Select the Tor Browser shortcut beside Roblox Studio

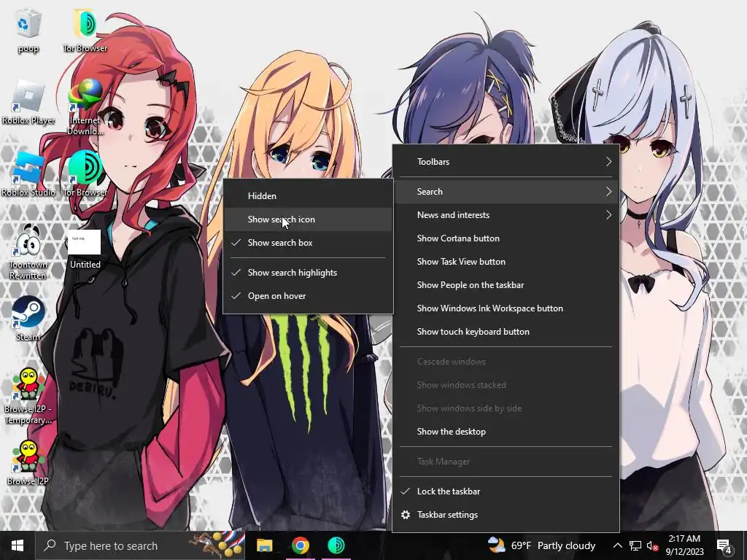point(85,174)
